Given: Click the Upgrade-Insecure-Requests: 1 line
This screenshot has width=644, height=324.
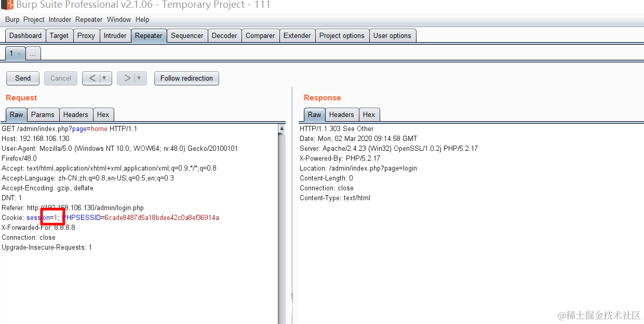Looking at the screenshot, I should pos(47,247).
